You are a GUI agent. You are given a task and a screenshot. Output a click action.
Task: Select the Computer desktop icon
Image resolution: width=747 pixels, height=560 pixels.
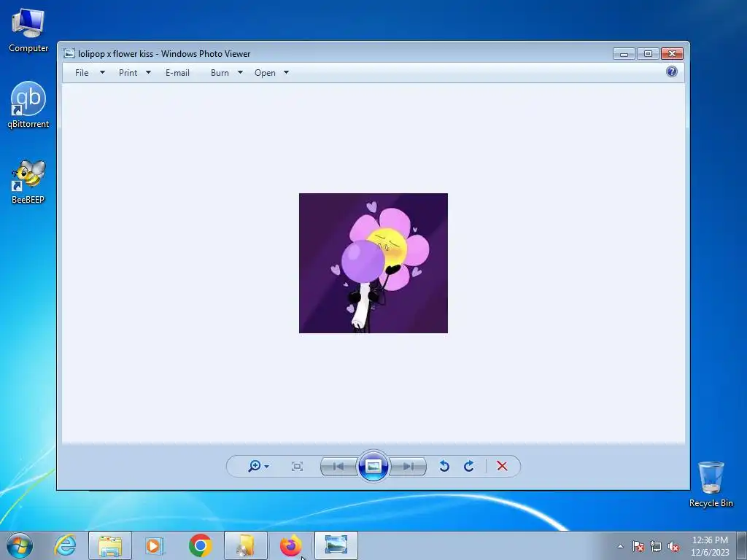click(28, 31)
